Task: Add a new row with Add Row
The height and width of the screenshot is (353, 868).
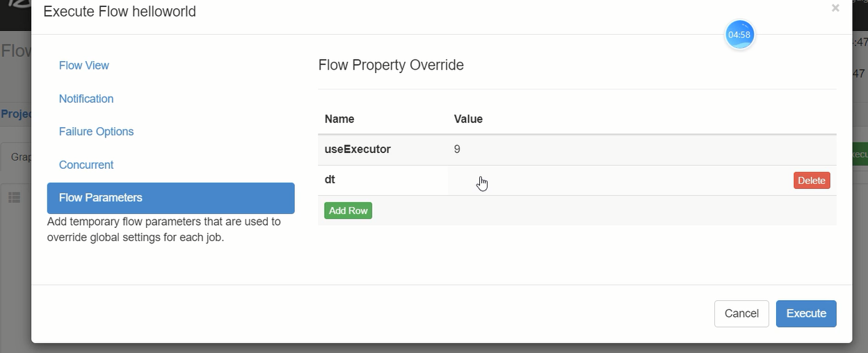Action: click(348, 211)
